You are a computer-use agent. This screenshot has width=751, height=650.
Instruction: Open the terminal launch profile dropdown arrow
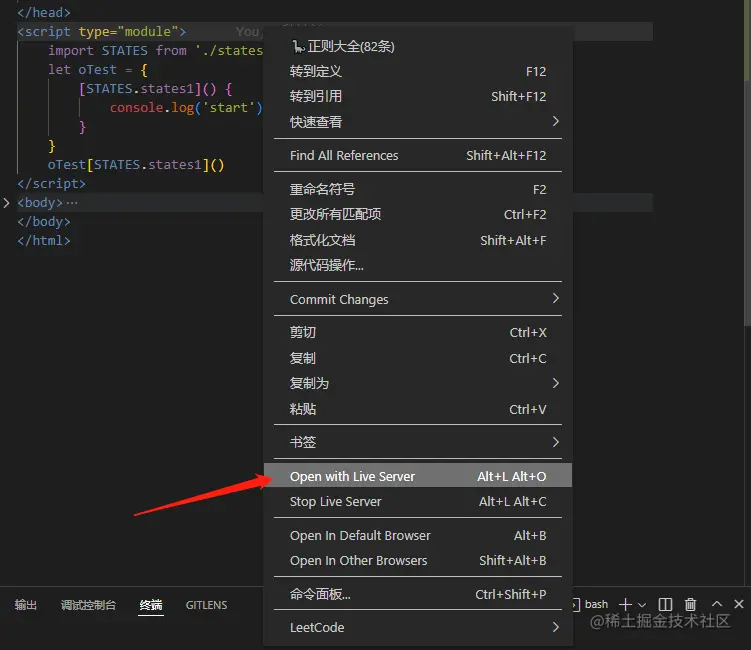tap(642, 605)
